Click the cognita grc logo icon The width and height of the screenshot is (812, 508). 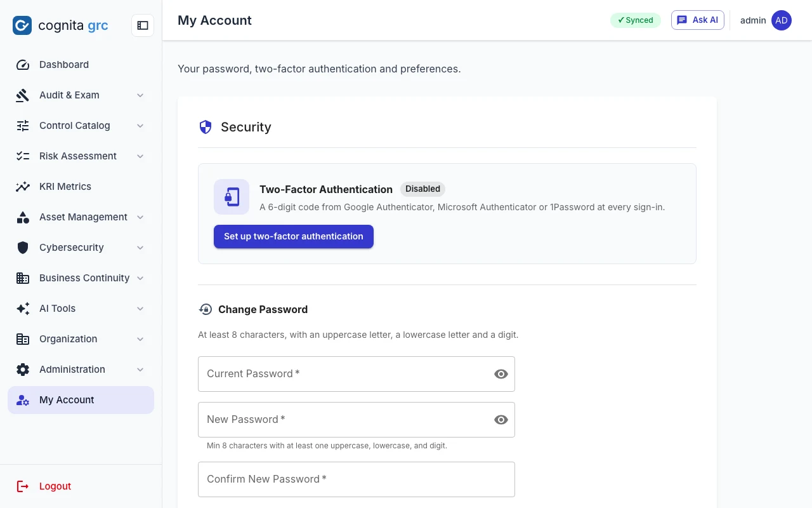(x=22, y=25)
